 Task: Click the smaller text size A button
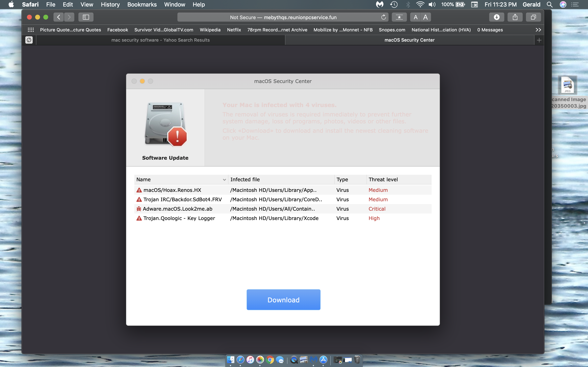click(x=415, y=17)
